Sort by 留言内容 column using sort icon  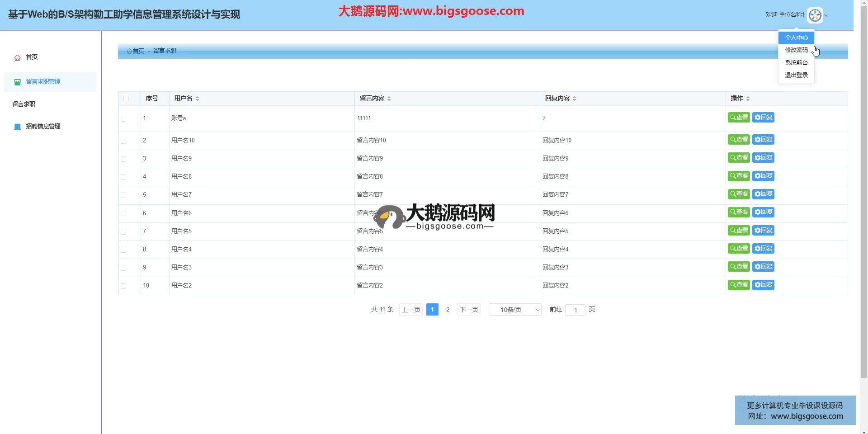[x=389, y=99]
